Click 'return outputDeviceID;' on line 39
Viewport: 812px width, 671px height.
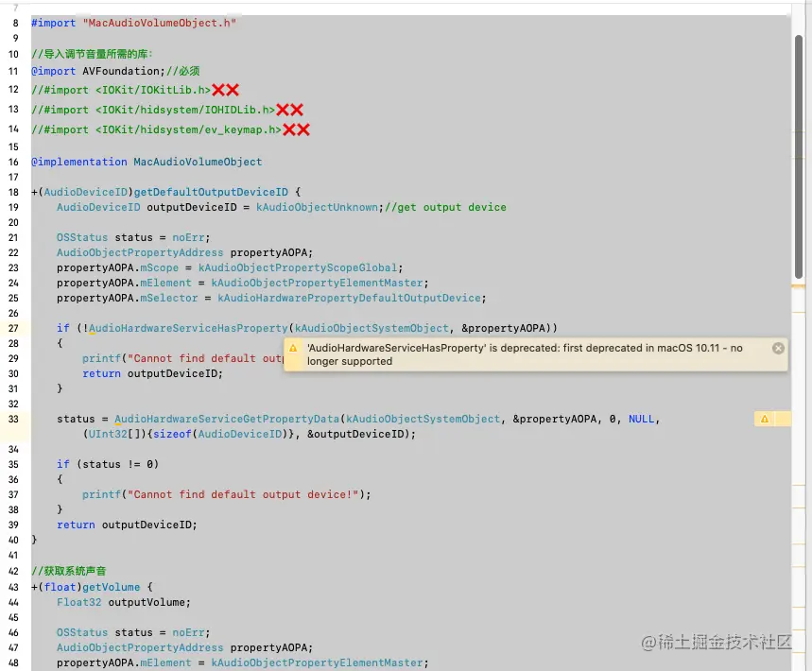(127, 525)
